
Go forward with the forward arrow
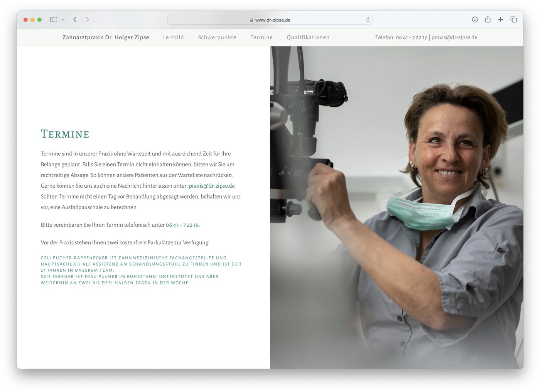tap(87, 20)
